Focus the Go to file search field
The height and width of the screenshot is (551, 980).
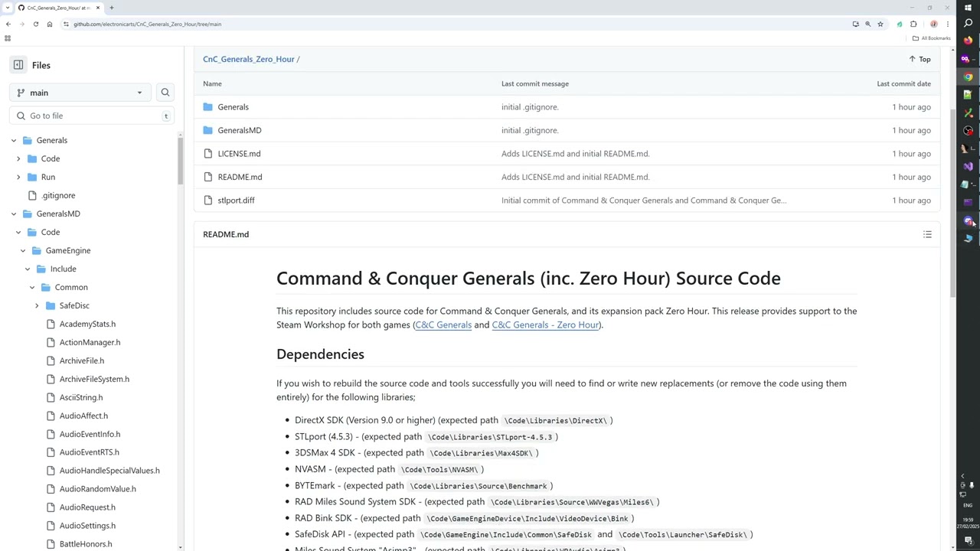tap(92, 116)
